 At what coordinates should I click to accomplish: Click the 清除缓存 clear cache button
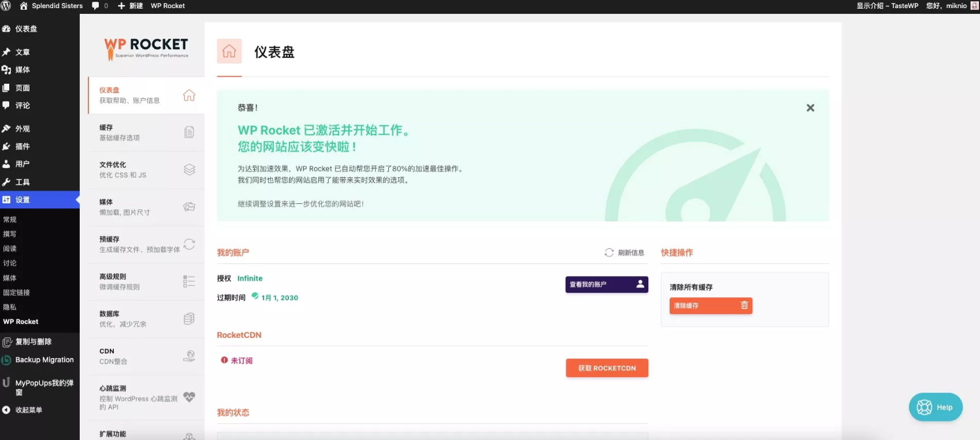tap(710, 305)
